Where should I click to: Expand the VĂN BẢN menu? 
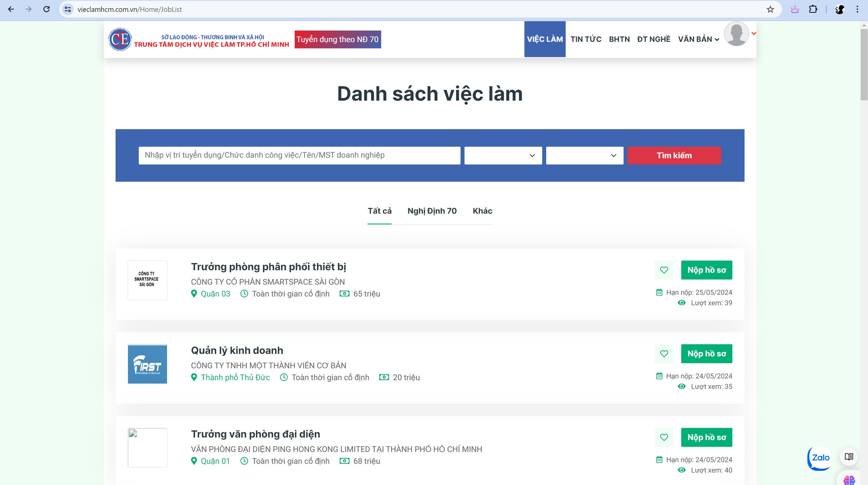(698, 39)
